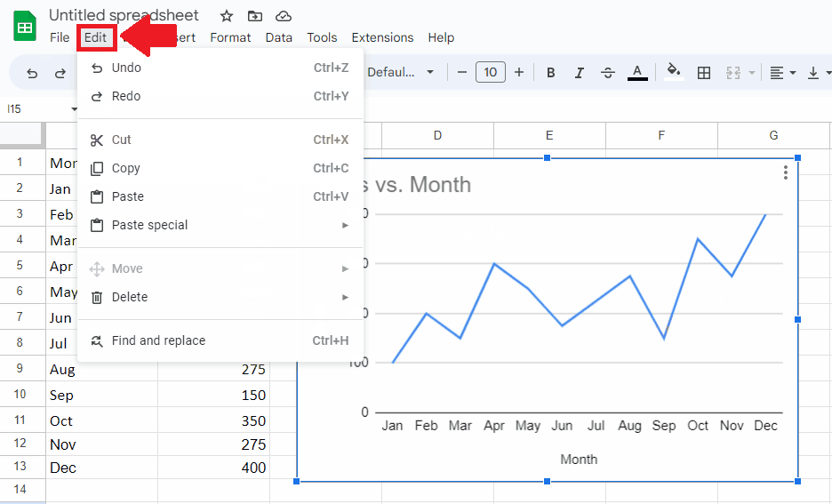Open the chart three-dot options menu

tap(785, 172)
